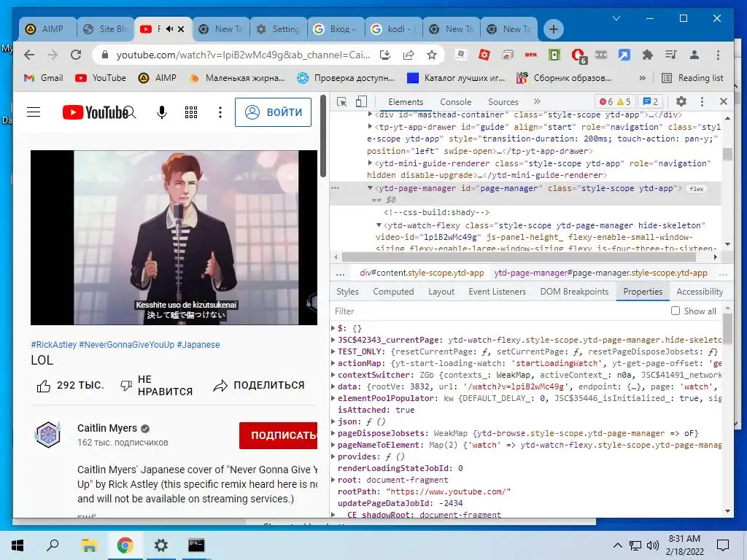Open DevTools settings gear
The image size is (747, 560).
[x=681, y=101]
